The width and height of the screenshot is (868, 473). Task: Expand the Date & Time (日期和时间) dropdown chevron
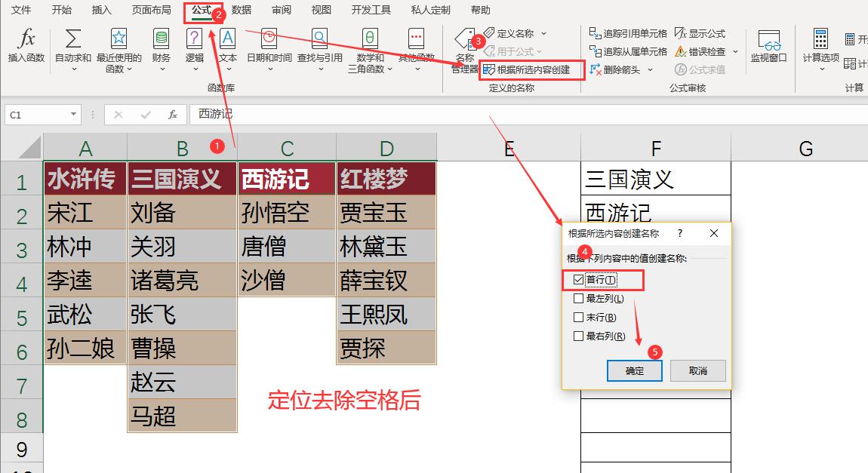click(x=270, y=69)
